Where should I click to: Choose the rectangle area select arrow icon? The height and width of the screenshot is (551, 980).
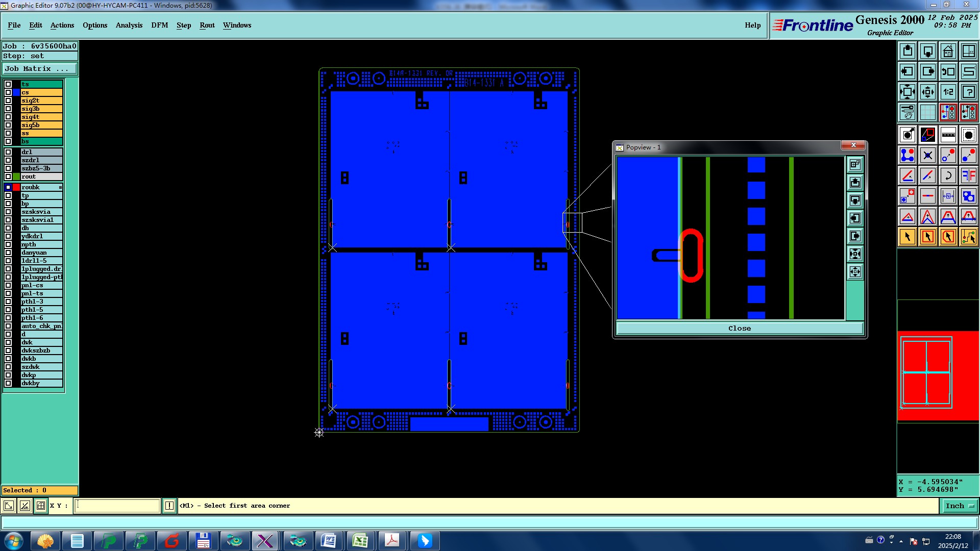coord(927,237)
